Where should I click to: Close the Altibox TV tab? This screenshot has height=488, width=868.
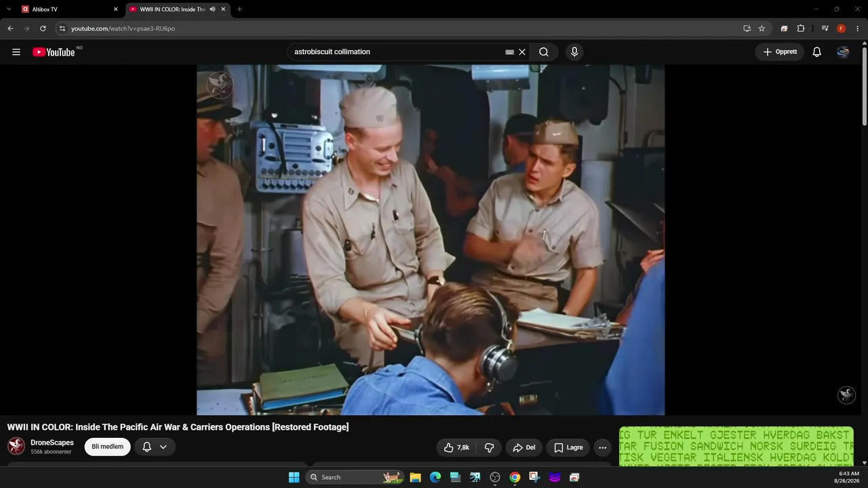click(115, 9)
